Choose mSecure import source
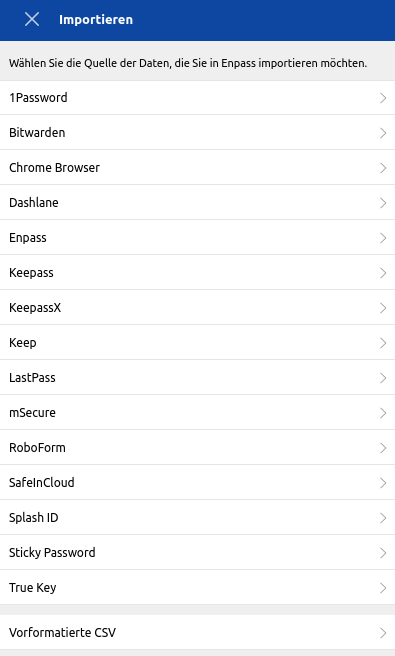This screenshot has height=656, width=395. click(x=198, y=413)
